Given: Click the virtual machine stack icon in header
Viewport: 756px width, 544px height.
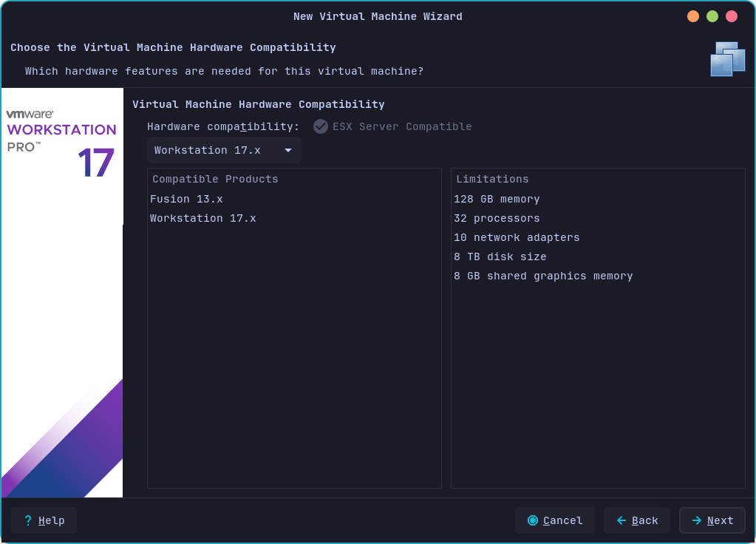Looking at the screenshot, I should [728, 59].
